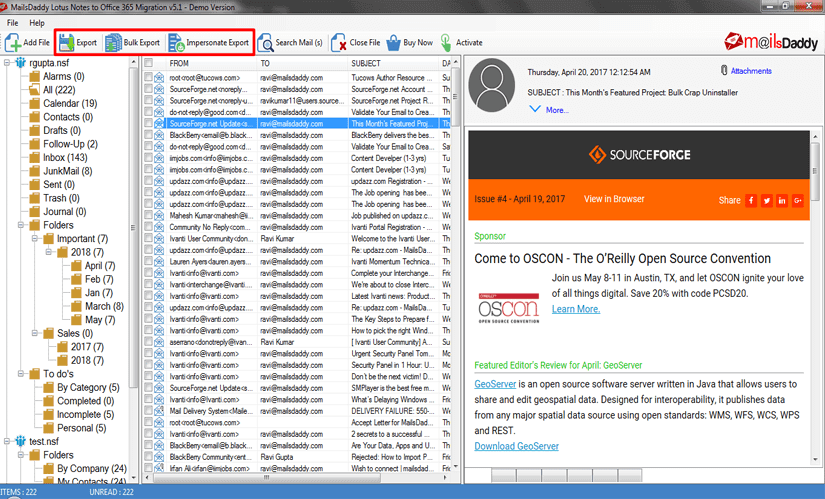825x499 pixels.
Task: Click the Bulk Export icon
Action: (x=113, y=43)
